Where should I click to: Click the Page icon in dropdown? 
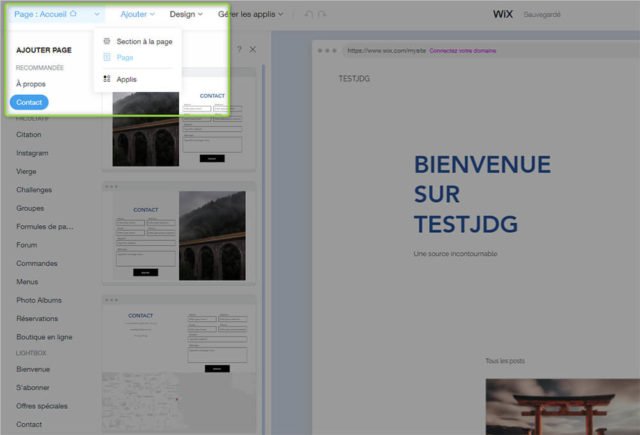107,57
